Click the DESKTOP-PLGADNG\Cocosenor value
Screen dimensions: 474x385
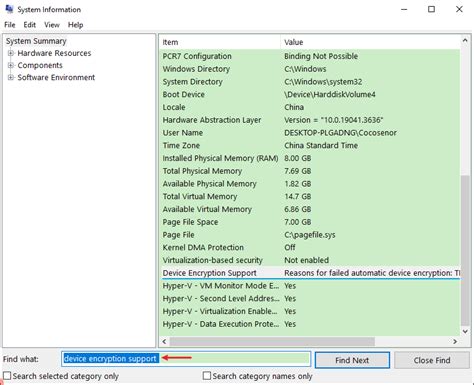pyautogui.click(x=340, y=133)
